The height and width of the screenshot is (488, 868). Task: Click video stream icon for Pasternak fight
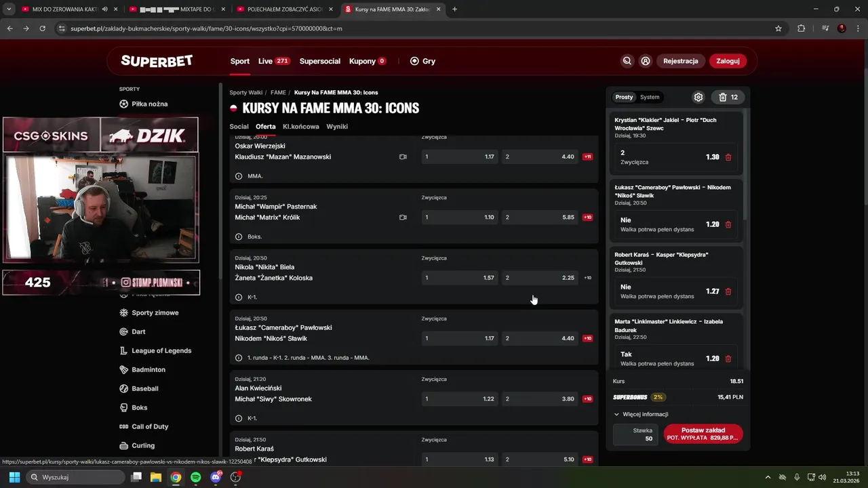click(403, 218)
